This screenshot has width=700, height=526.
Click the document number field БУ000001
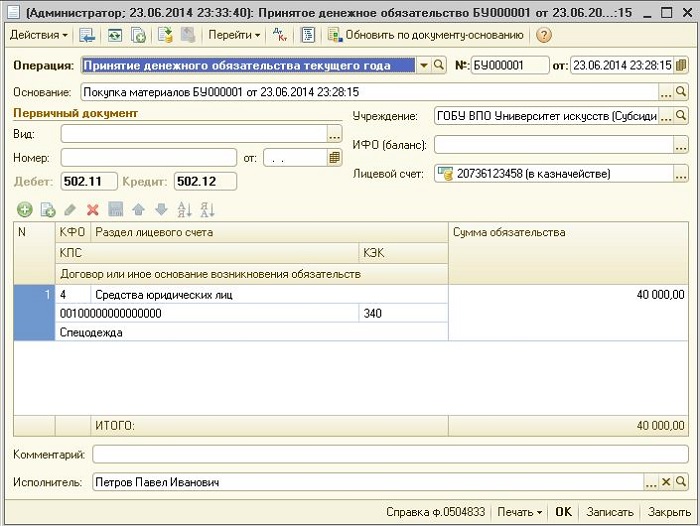click(x=510, y=66)
